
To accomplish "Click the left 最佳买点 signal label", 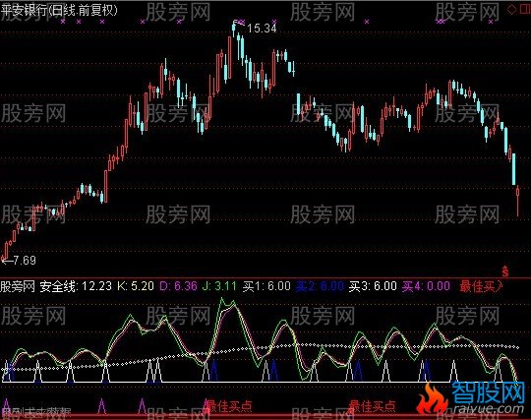I will tap(229, 406).
